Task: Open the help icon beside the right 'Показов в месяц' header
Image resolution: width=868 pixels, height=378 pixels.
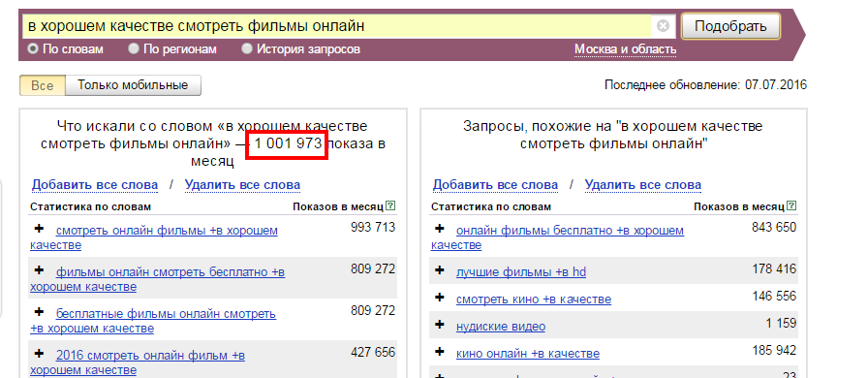Action: pos(791,206)
